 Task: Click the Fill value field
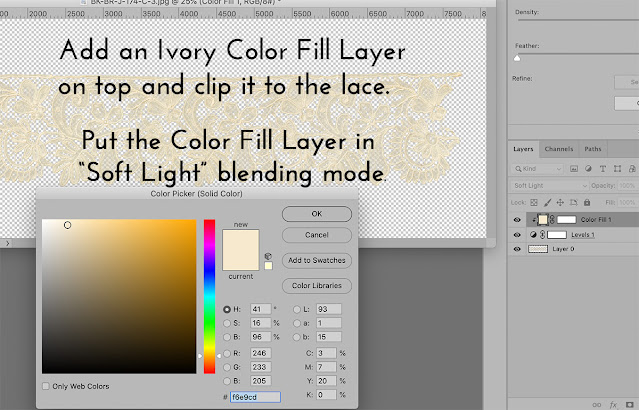[x=627, y=203]
